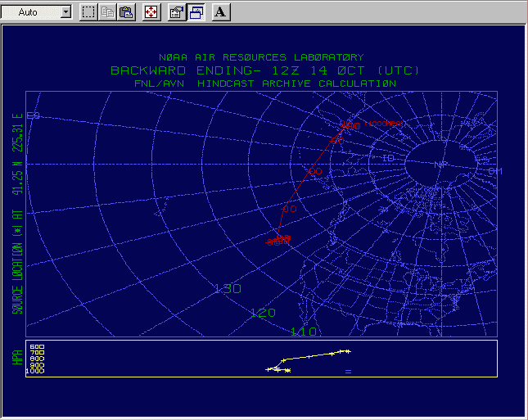Click the red trajectory start marker cluster

pyautogui.click(x=279, y=239)
